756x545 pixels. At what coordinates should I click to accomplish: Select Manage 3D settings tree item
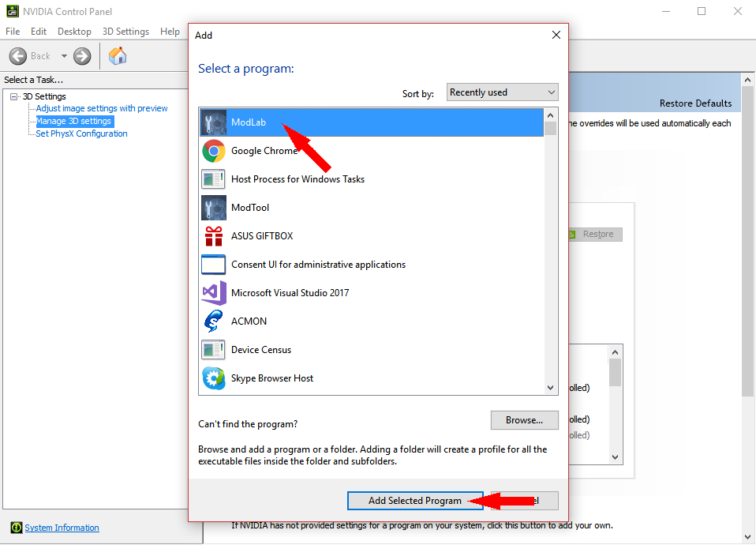pos(75,121)
